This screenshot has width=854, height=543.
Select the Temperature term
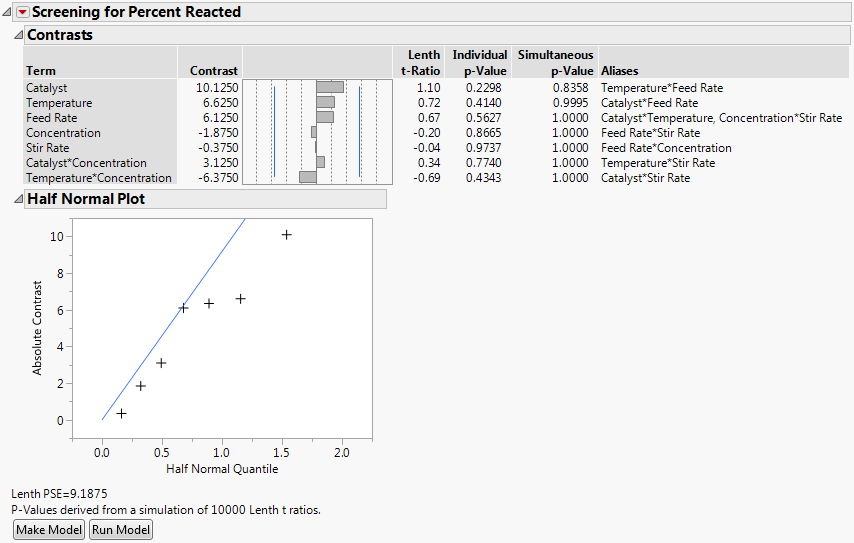point(59,103)
